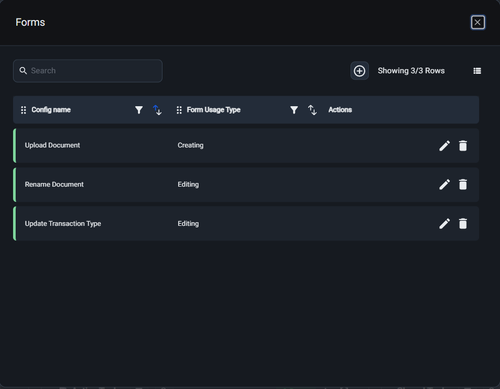This screenshot has width=500, height=389.
Task: Edit the Rename Document form
Action: (444, 184)
